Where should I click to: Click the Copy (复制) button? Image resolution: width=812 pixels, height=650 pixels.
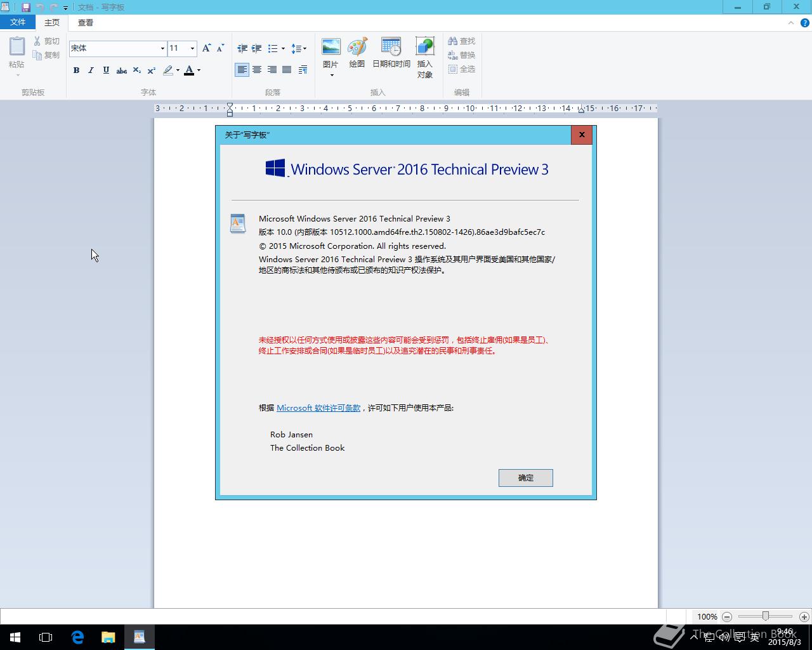(x=46, y=55)
